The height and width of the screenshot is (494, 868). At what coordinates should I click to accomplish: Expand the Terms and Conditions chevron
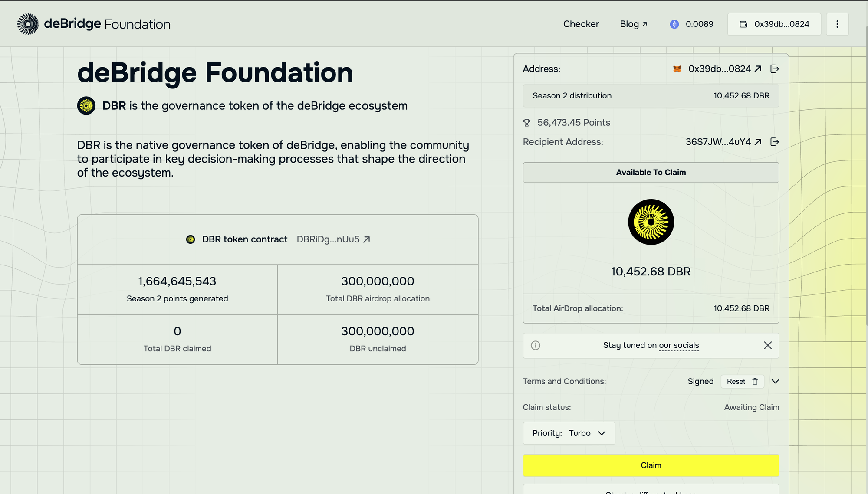775,381
